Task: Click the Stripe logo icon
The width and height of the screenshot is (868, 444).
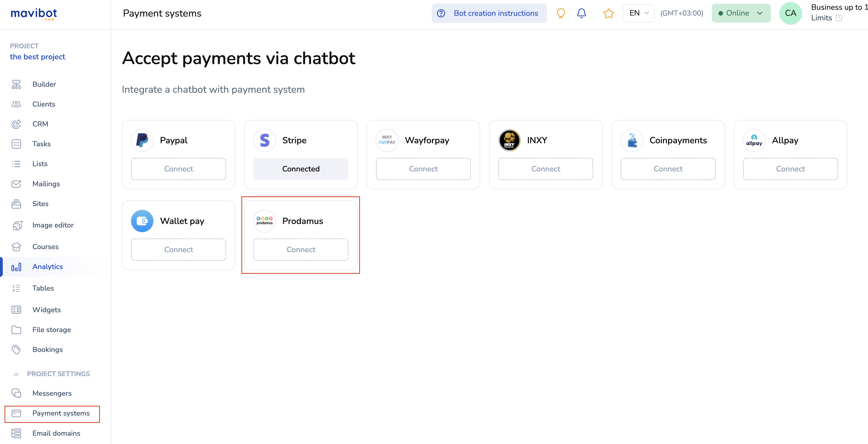Action: click(265, 140)
